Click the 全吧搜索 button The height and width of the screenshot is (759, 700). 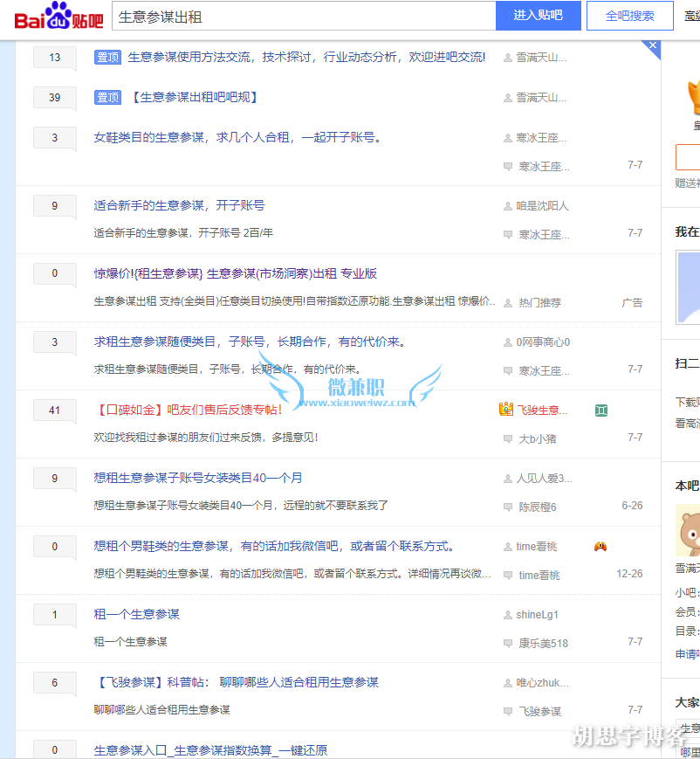coord(629,16)
